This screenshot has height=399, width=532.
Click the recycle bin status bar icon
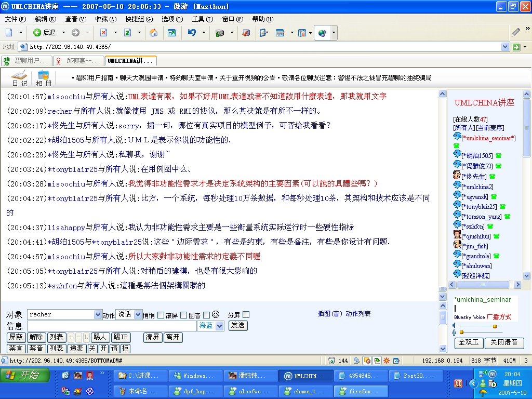click(332, 361)
